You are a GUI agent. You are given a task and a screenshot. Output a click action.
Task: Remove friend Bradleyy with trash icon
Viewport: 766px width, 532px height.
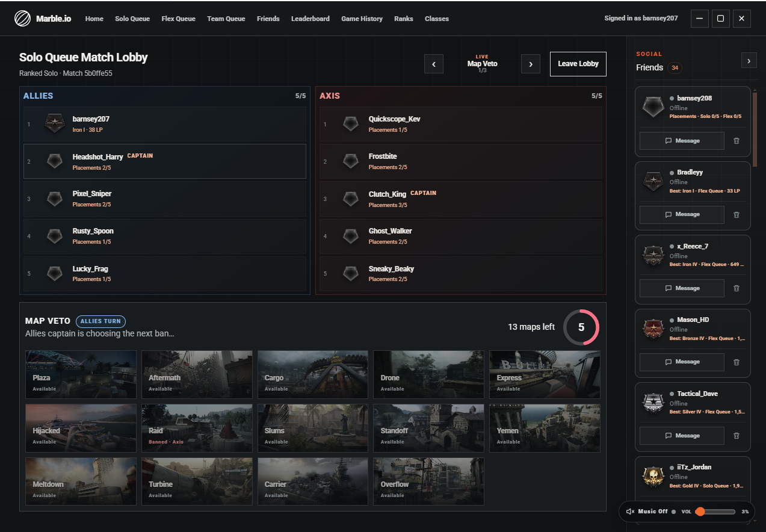[x=737, y=215]
